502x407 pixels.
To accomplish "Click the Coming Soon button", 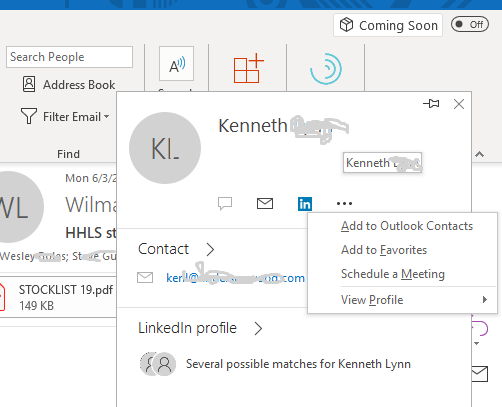I will tap(388, 25).
